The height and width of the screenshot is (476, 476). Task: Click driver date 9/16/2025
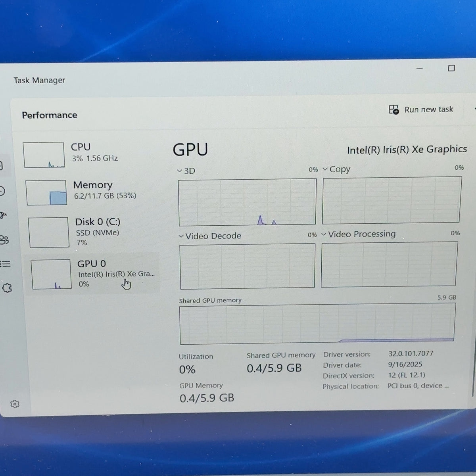(x=405, y=364)
